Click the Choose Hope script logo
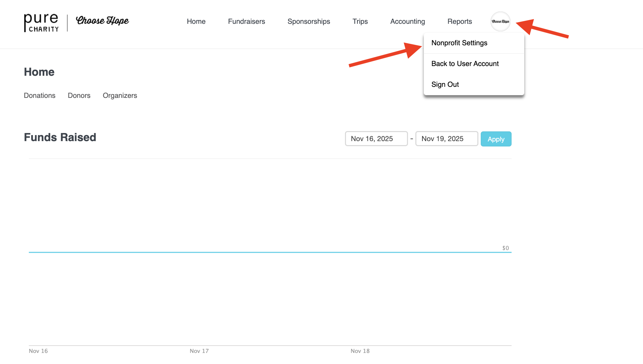This screenshot has width=643, height=364. tap(102, 21)
